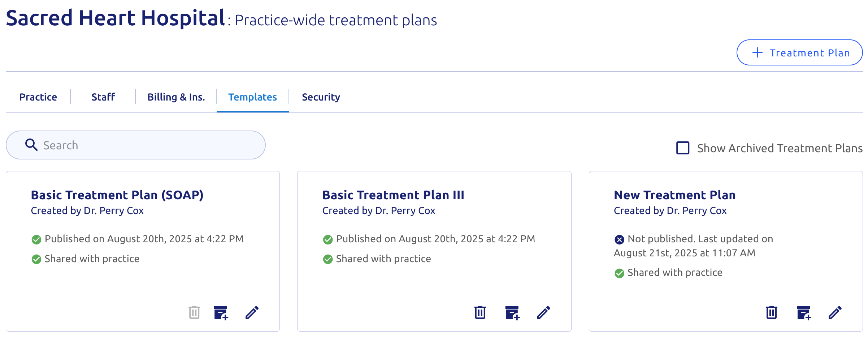This screenshot has width=868, height=337.
Task: Click into the Search field
Action: click(x=136, y=145)
